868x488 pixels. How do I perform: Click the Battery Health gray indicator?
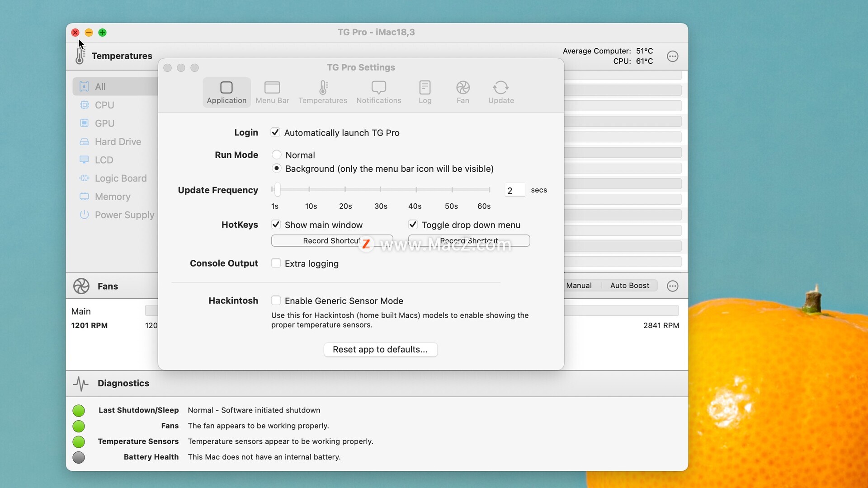coord(79,457)
